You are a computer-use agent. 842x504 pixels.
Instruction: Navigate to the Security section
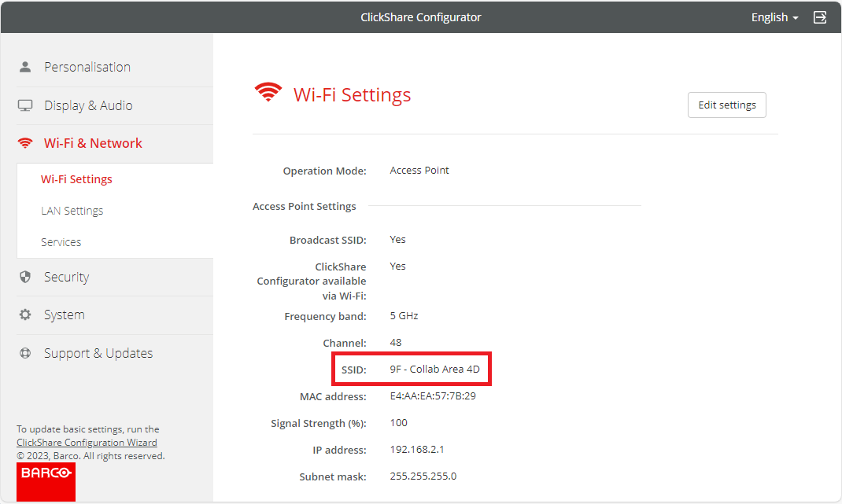(66, 277)
